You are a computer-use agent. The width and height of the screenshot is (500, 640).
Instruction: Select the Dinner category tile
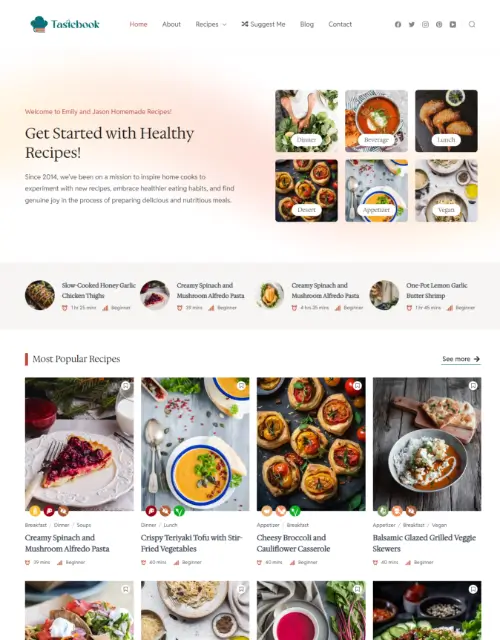click(x=307, y=121)
